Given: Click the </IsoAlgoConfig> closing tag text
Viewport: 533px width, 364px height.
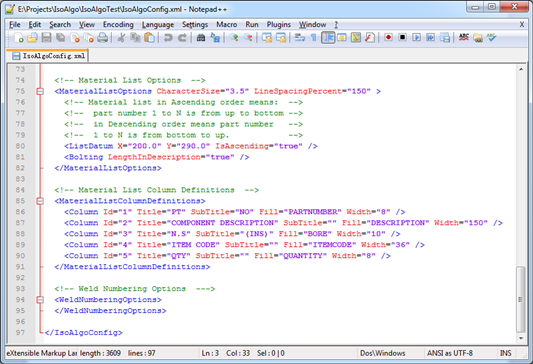Looking at the screenshot, I should click(x=84, y=332).
